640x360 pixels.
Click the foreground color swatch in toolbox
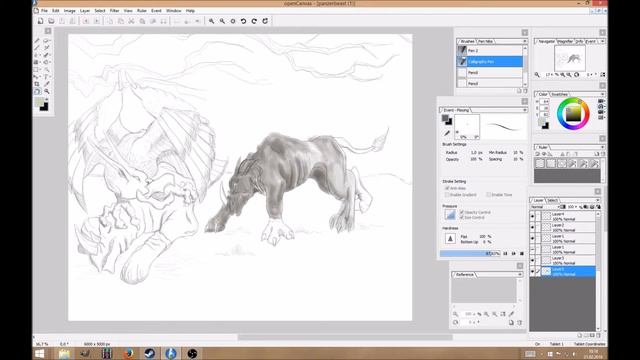39,102
